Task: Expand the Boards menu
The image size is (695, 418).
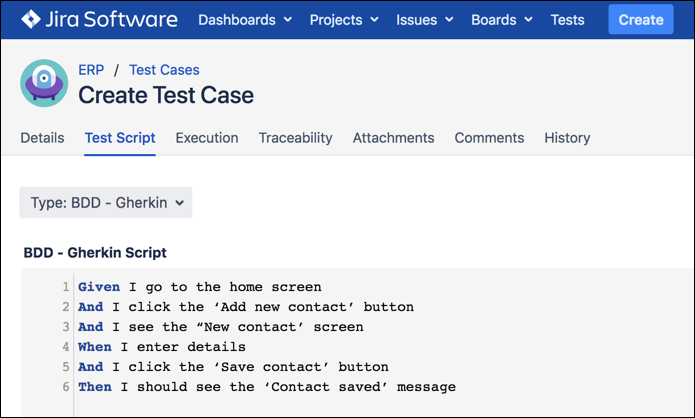Action: click(502, 20)
